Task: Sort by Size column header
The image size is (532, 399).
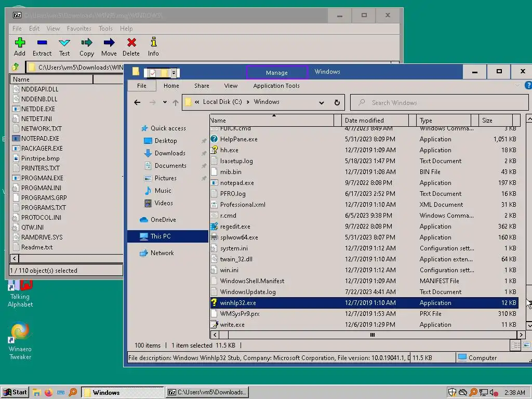Action: click(496, 121)
